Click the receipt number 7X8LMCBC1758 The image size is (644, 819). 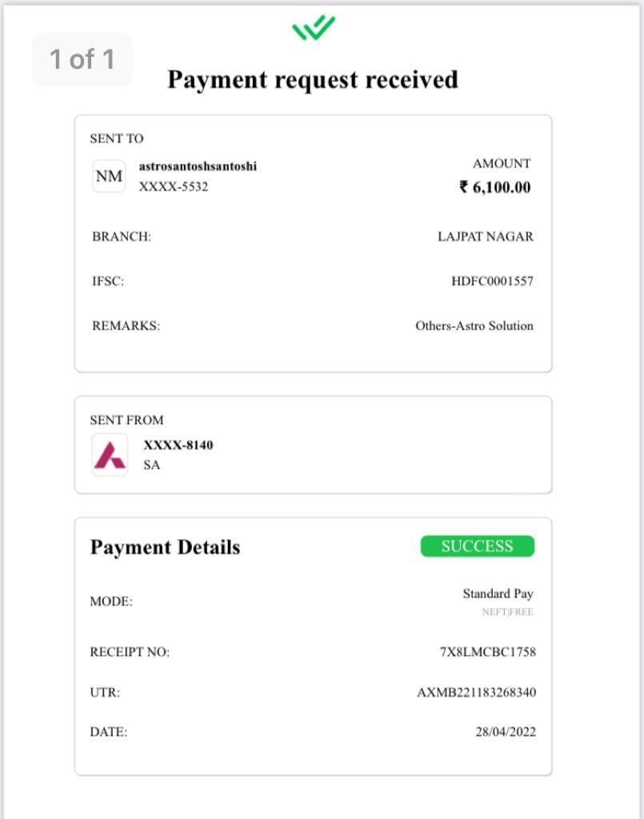click(488, 652)
